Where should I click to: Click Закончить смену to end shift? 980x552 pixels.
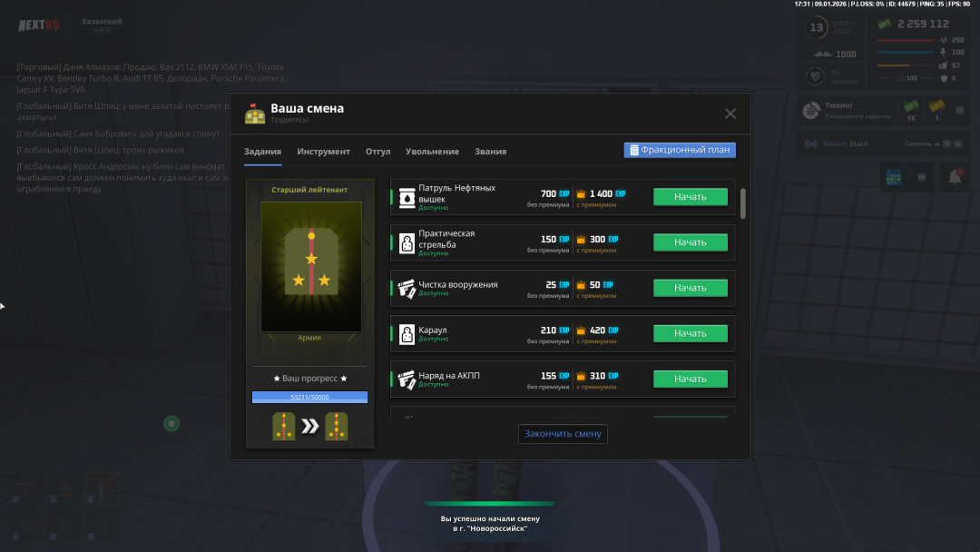pos(563,434)
